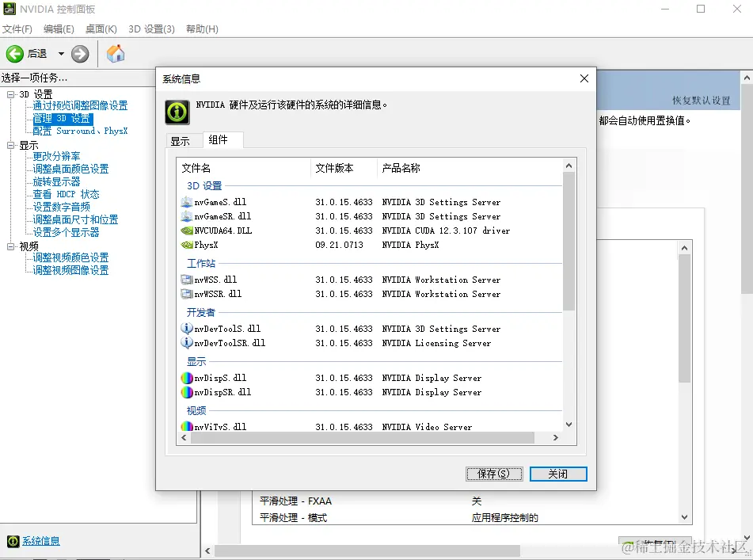This screenshot has width=753, height=560.
Task: Open the Back button history dropdown arrow
Action: [x=61, y=54]
